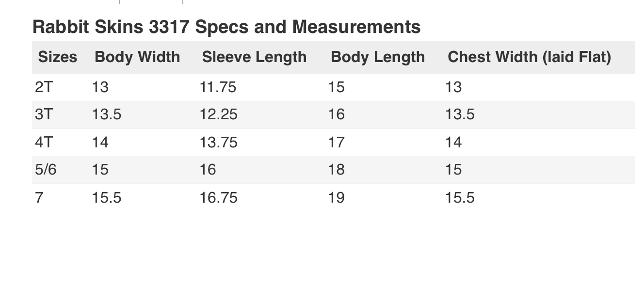Click the size 7 body length value 19
Screen dimensions: 644x288
pos(336,197)
